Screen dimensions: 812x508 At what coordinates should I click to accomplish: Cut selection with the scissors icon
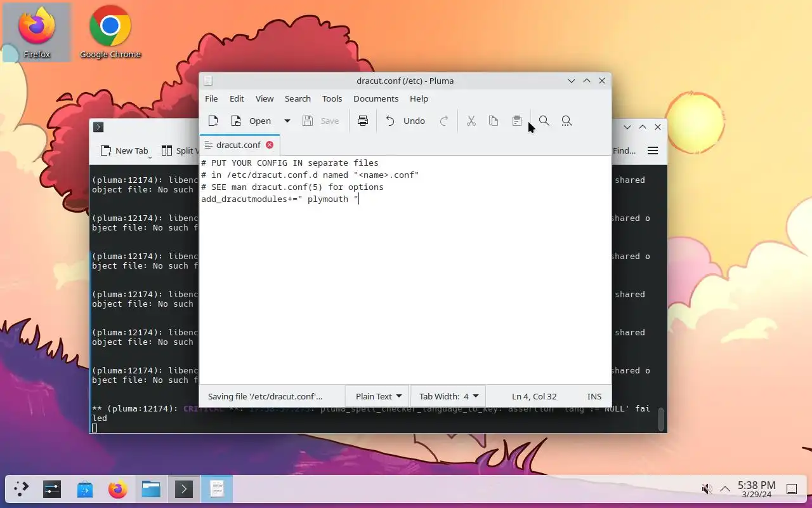[x=471, y=121]
